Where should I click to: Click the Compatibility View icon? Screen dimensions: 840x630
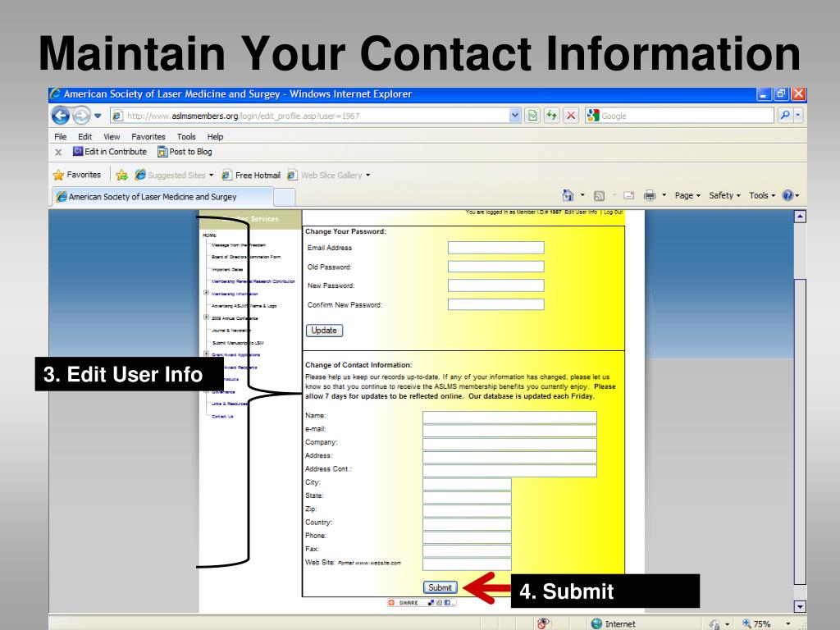[x=532, y=115]
